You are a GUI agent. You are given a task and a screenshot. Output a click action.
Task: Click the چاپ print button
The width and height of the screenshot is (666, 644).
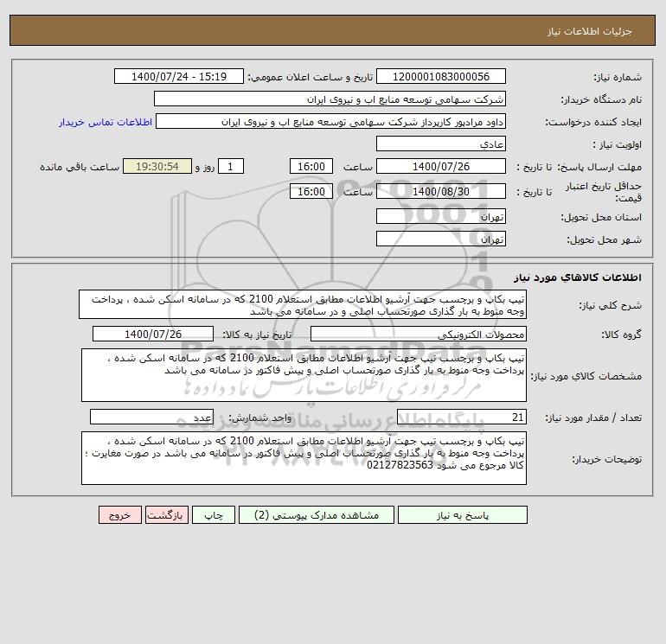tap(214, 515)
